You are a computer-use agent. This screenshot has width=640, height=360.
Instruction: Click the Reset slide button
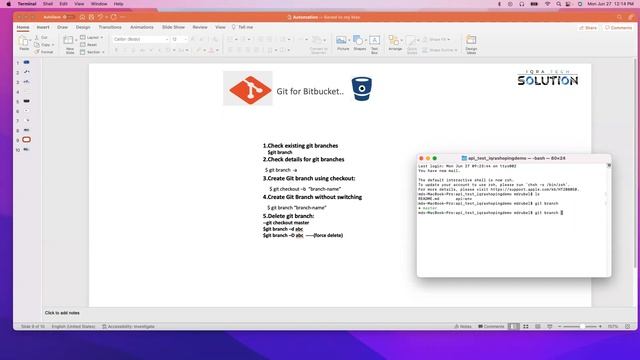89,45
